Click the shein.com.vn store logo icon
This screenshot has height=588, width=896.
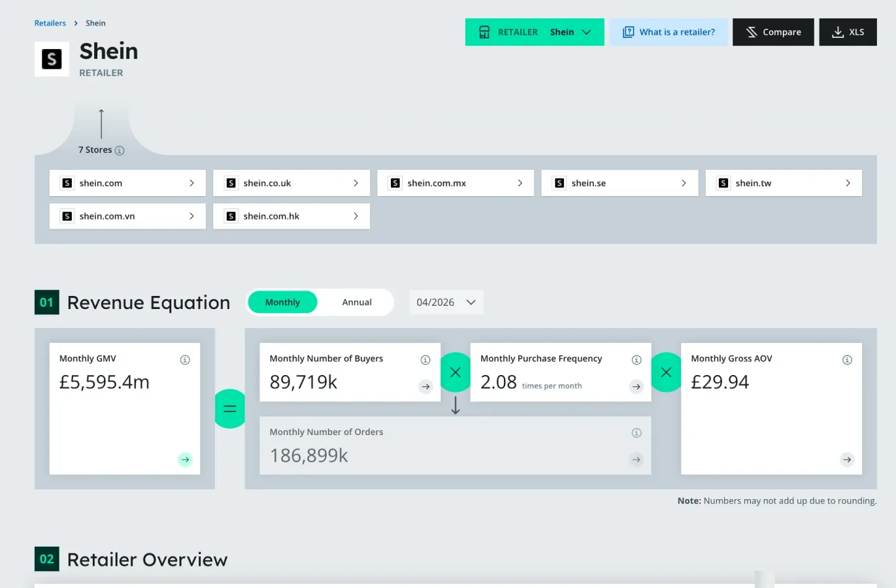click(67, 216)
